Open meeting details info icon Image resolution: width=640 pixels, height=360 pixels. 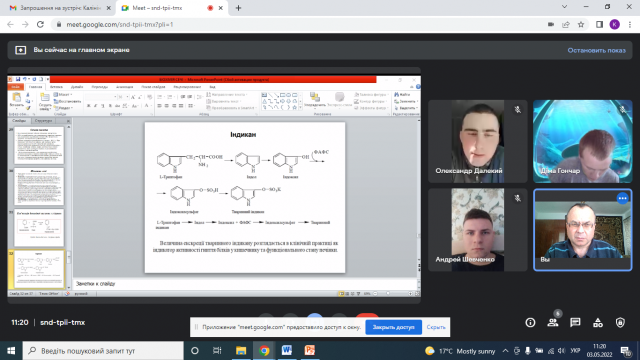coord(530,322)
